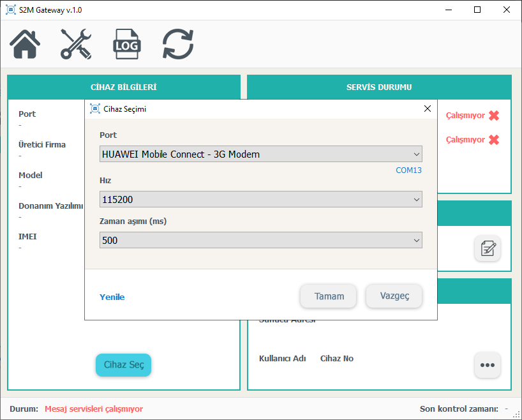
Task: Click the status message 'Mesaj servisleri çalışmıyor'
Action: tap(94, 409)
